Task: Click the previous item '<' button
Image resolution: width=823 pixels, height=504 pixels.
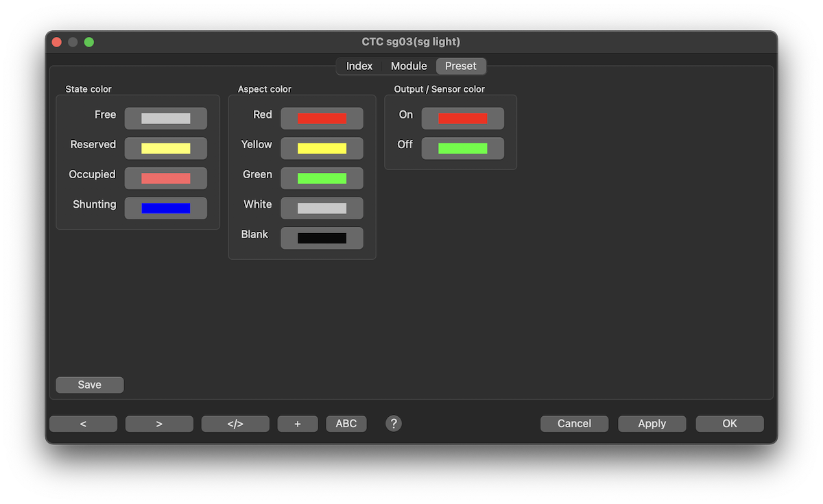Action: (83, 424)
